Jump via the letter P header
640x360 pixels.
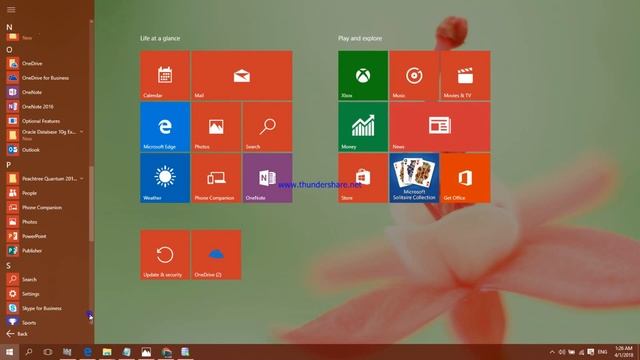coord(9,165)
